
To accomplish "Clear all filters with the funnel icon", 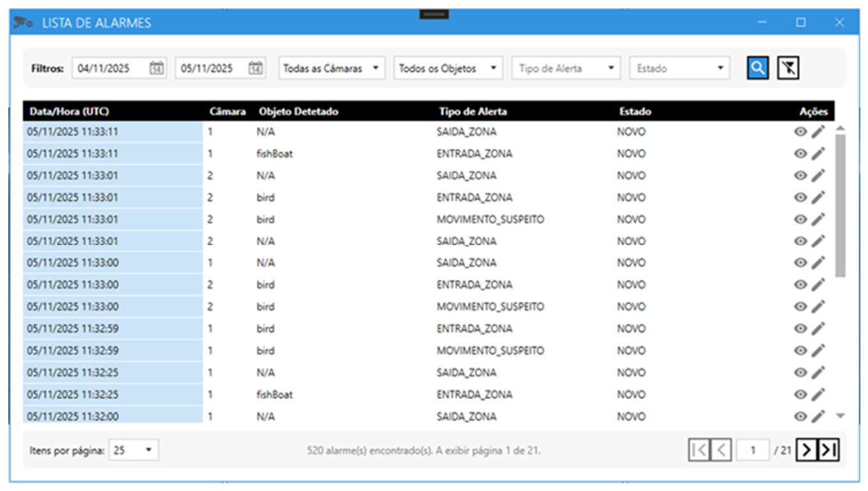I will pyautogui.click(x=788, y=68).
